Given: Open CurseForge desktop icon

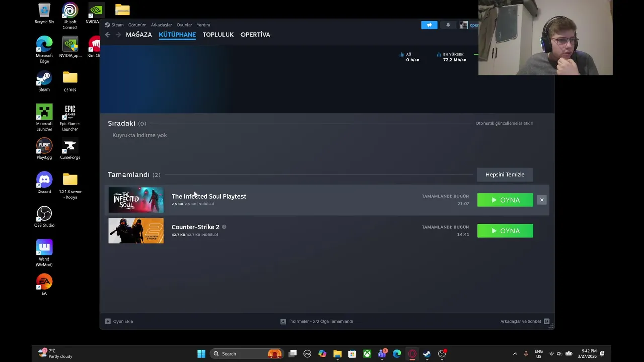Looking at the screenshot, I should [70, 149].
